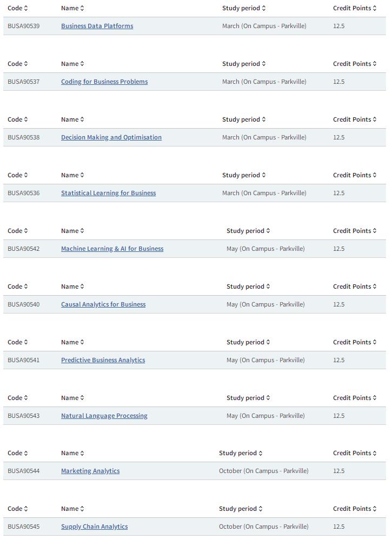
Task: Sort by Credit Points in the Predictive Business Analytics table
Action: (x=354, y=342)
